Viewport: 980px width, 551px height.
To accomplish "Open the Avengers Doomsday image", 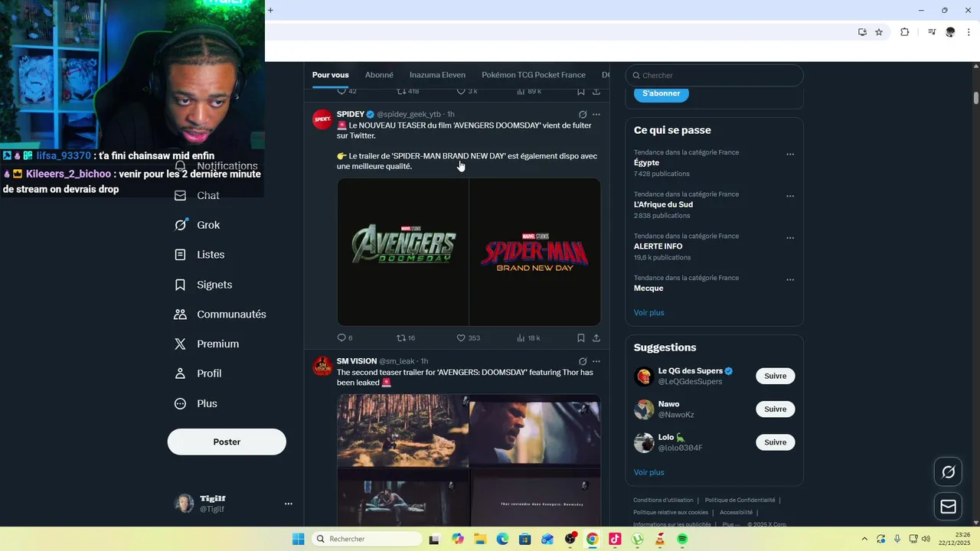I will (403, 252).
